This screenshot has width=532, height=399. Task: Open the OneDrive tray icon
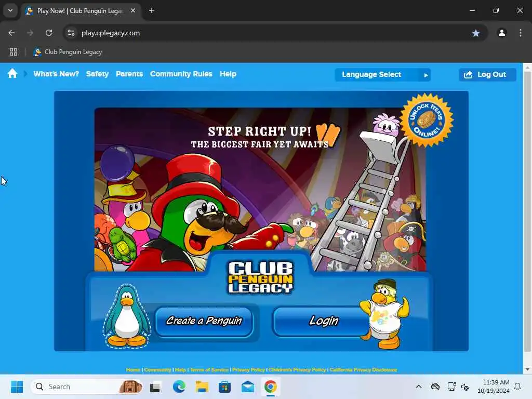435,387
